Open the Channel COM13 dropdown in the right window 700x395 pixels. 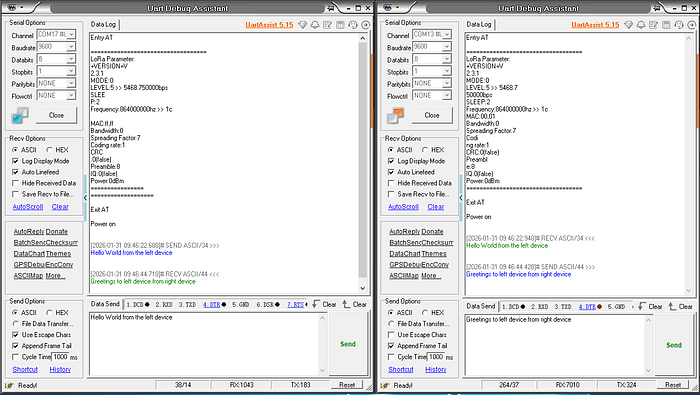[447, 34]
